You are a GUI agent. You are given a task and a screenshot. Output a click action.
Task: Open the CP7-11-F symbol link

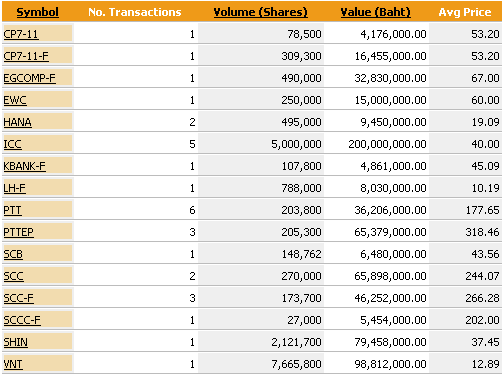(x=26, y=56)
